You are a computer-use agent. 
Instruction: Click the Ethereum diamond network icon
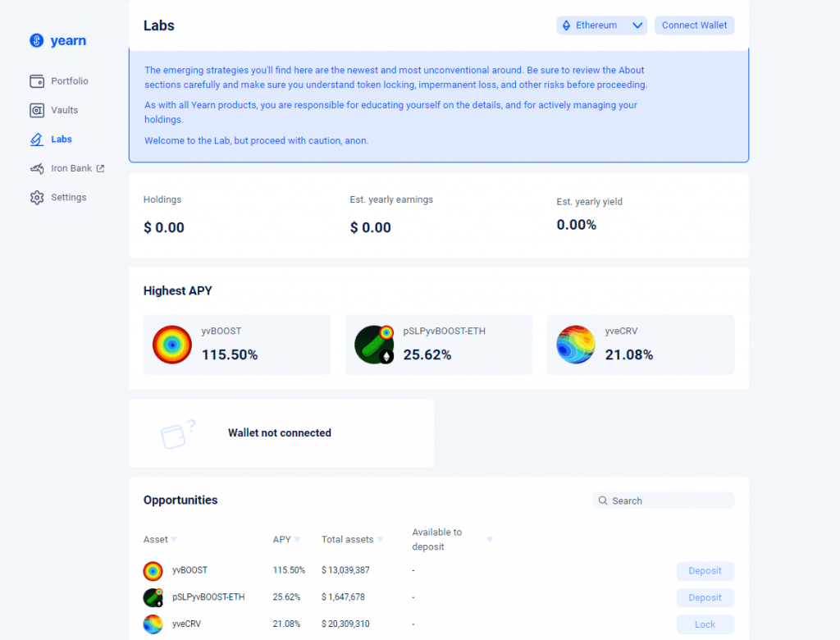[x=566, y=25]
